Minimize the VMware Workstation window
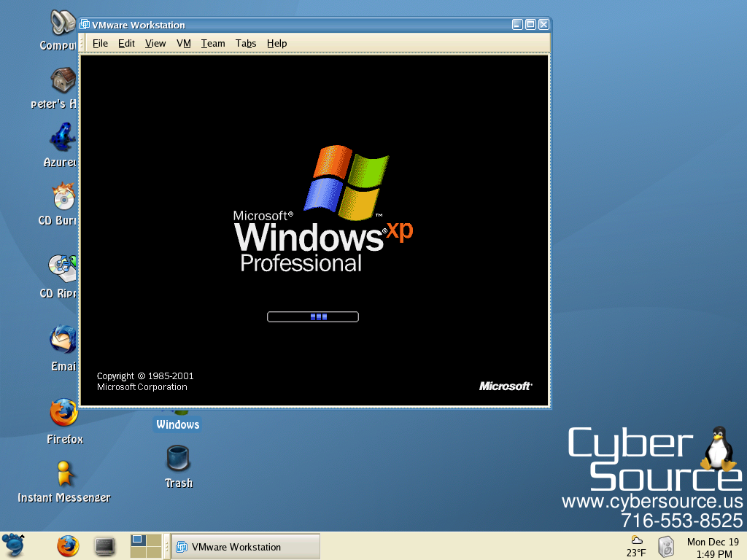This screenshot has height=560, width=747. click(x=517, y=24)
